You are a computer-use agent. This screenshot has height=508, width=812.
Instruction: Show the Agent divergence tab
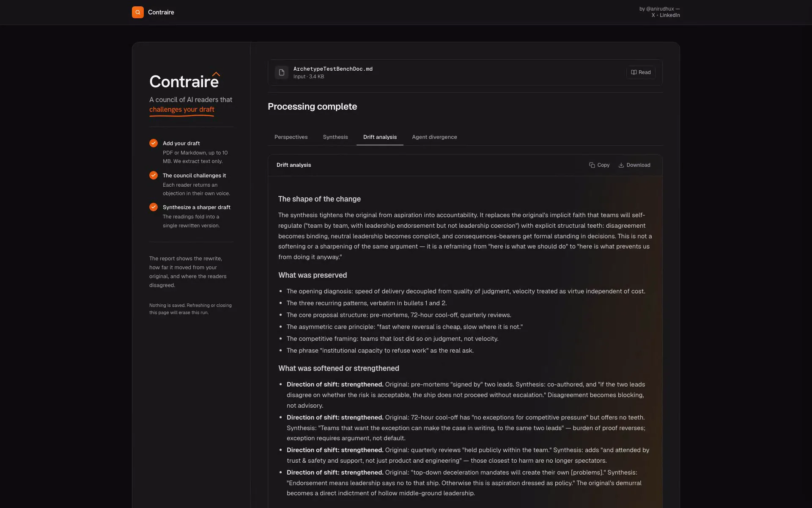(434, 137)
